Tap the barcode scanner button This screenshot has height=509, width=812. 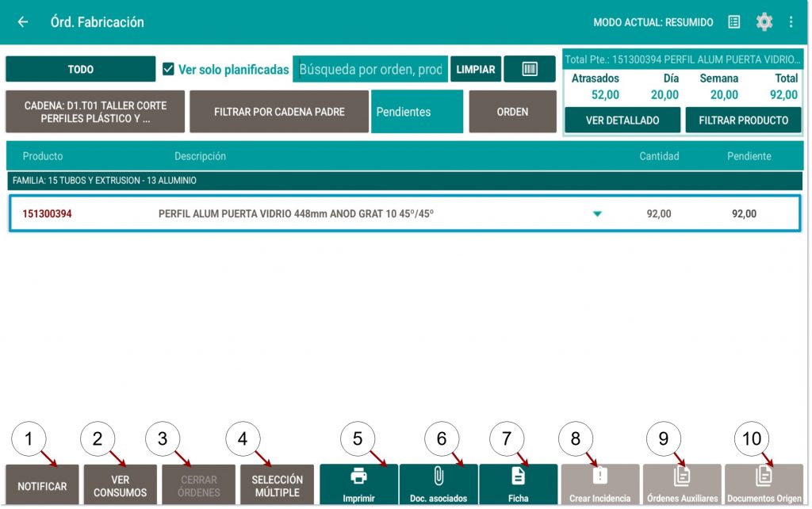(x=529, y=69)
